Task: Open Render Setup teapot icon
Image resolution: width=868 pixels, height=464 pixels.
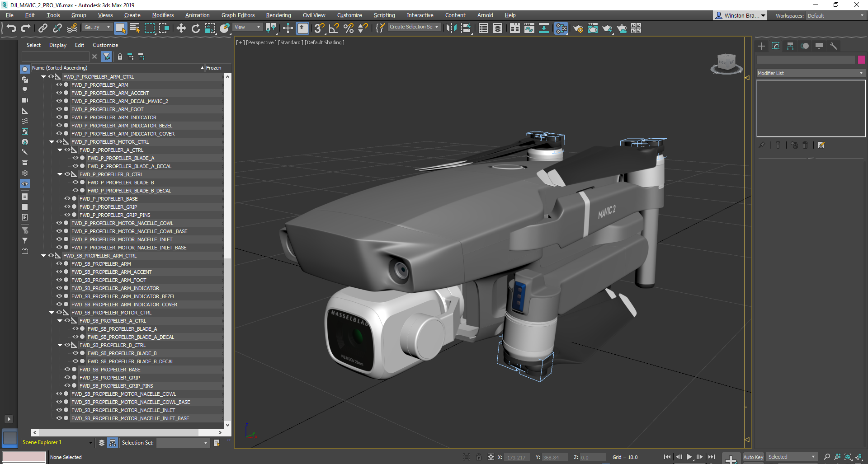Action: click(578, 28)
